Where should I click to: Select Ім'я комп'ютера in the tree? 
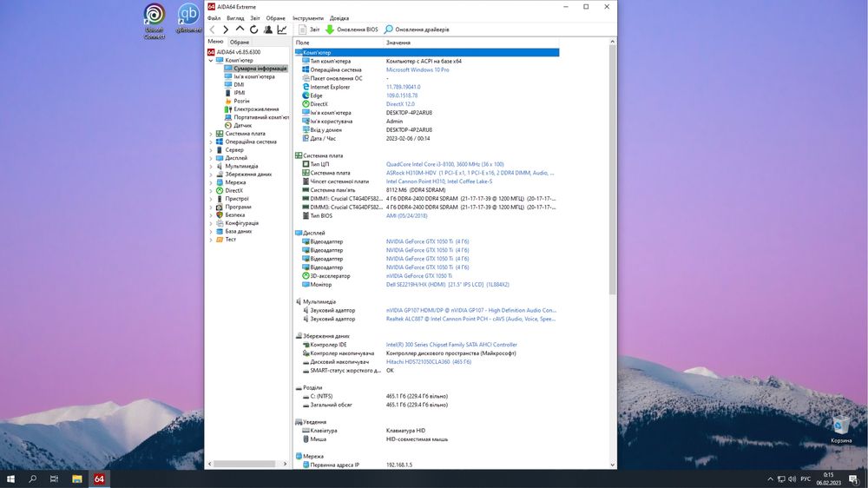250,76
